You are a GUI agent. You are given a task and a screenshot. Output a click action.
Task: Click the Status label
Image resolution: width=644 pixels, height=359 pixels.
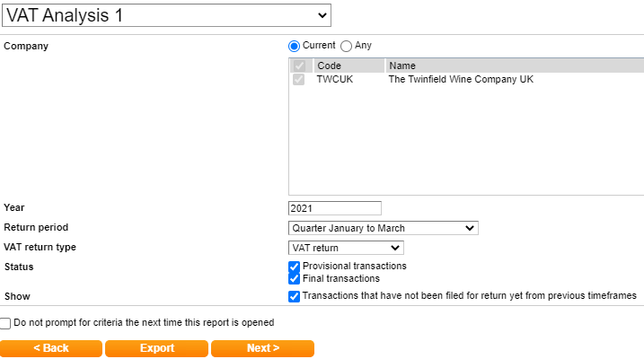click(19, 267)
